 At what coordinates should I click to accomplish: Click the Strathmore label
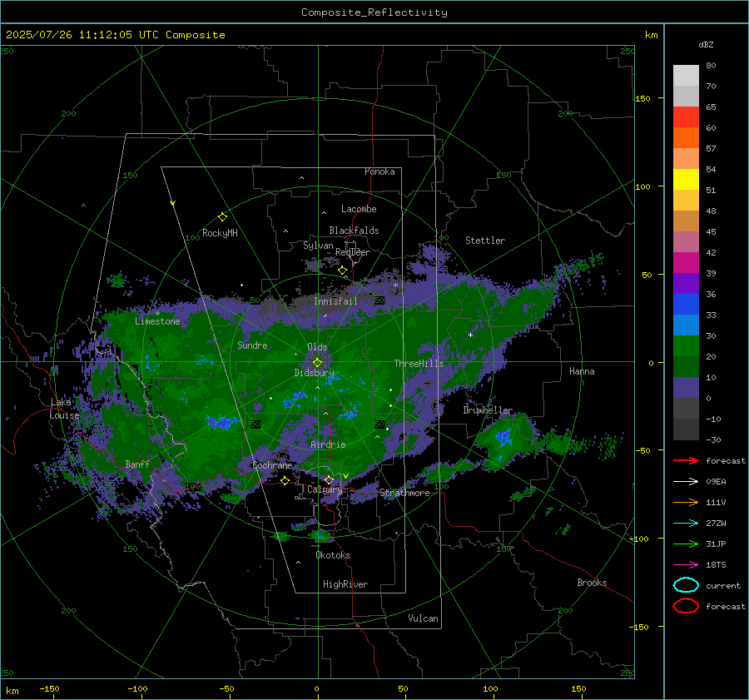click(404, 493)
